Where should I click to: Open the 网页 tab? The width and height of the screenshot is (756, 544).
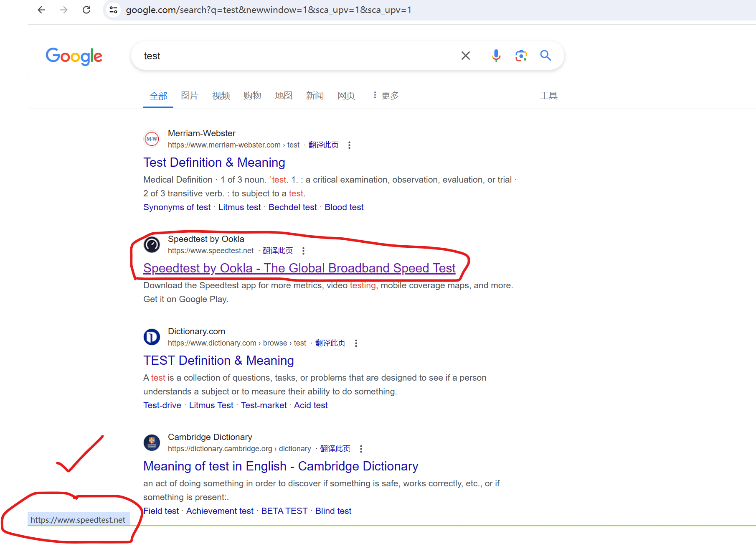[346, 96]
